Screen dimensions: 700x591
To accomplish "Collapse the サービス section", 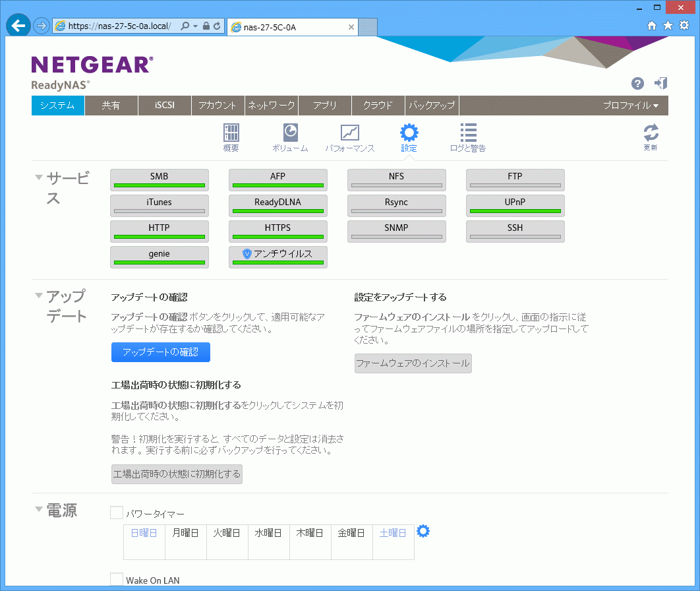I will click(39, 177).
